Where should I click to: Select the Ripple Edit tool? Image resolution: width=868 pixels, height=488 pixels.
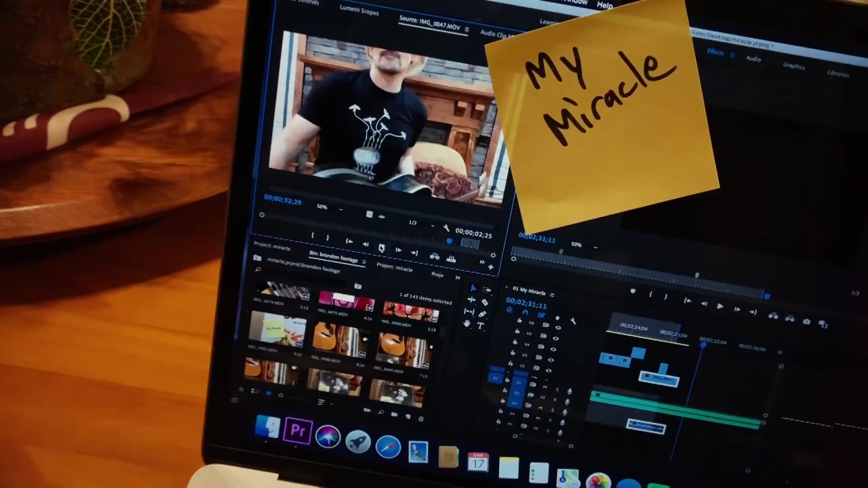click(471, 300)
